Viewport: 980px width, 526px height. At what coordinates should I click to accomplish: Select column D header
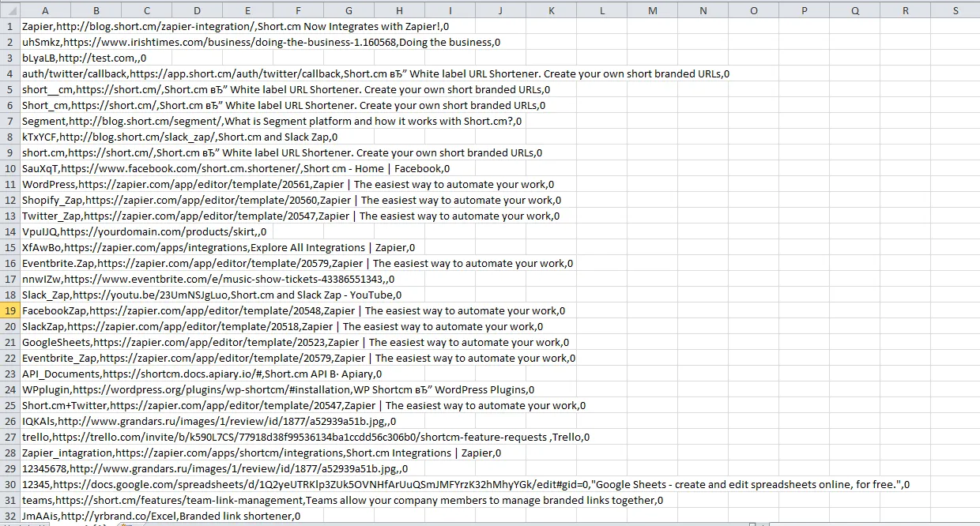(197, 10)
